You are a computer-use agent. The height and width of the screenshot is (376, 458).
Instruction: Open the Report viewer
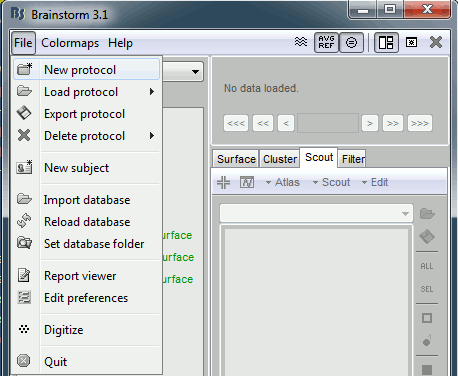pyautogui.click(x=86, y=276)
